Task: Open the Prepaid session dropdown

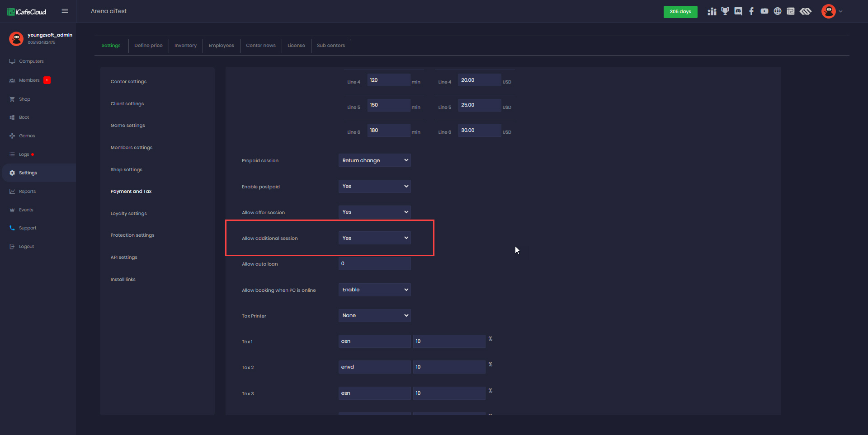Action: [x=374, y=160]
